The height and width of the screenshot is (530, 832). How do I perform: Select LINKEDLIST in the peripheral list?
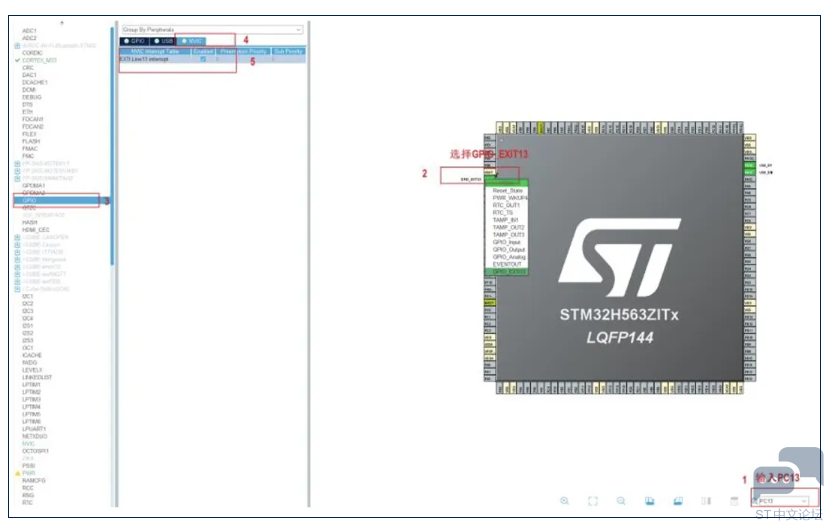37,377
